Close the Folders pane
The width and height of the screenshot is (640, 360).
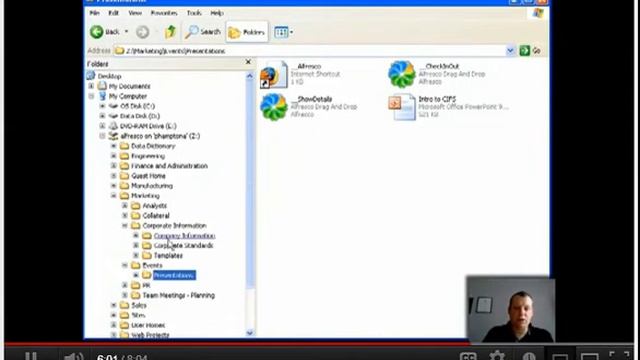248,62
